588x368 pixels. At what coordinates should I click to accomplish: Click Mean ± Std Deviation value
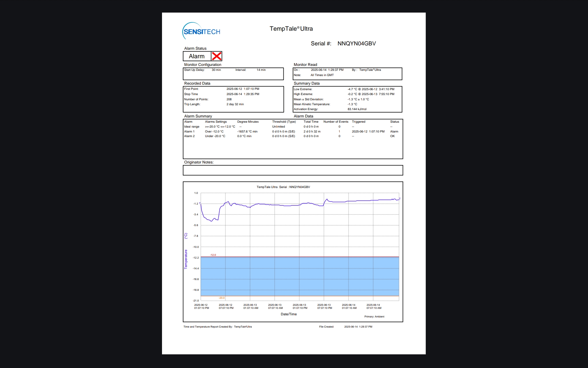click(x=358, y=99)
